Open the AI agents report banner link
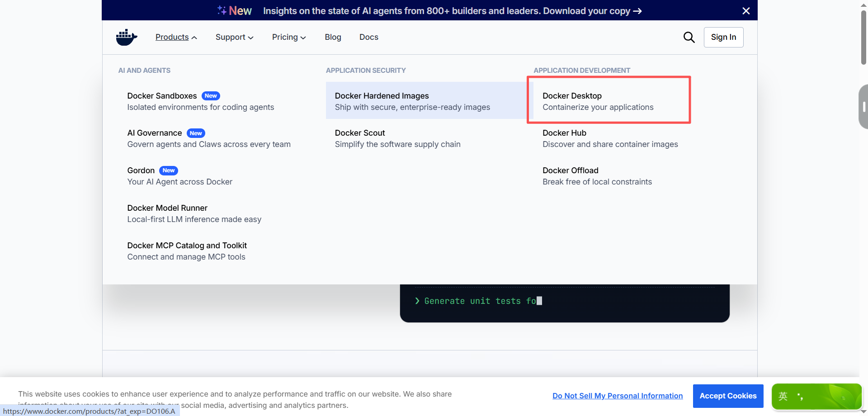This screenshot has width=868, height=416. point(452,11)
